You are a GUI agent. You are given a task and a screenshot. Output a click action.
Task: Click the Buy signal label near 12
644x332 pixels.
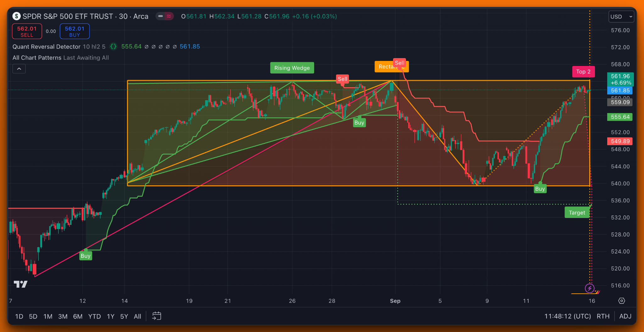coord(86,256)
